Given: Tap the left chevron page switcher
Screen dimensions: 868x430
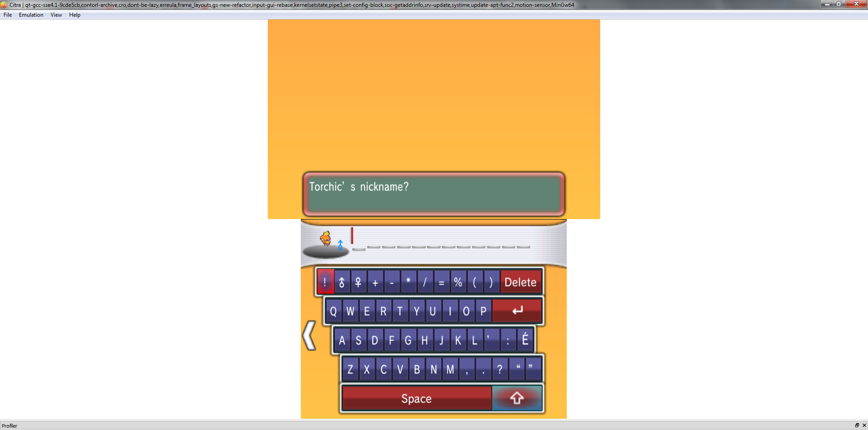Looking at the screenshot, I should pyautogui.click(x=309, y=335).
